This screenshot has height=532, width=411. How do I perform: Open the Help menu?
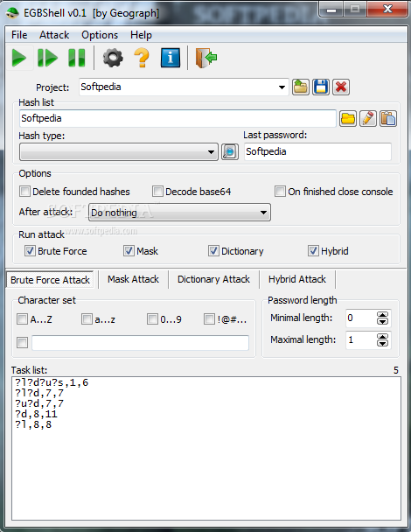pos(141,35)
